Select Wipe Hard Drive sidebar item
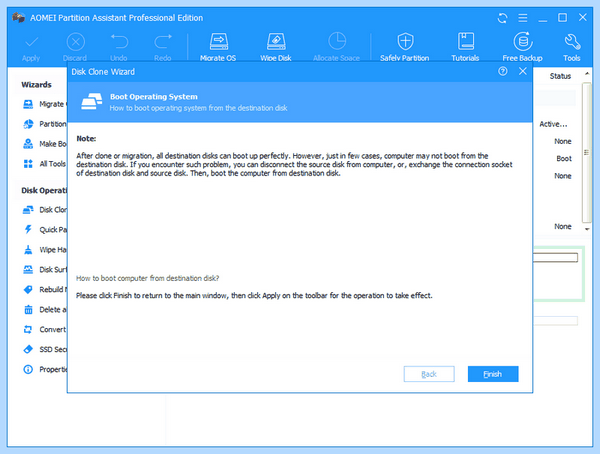The image size is (600, 454). 44,250
